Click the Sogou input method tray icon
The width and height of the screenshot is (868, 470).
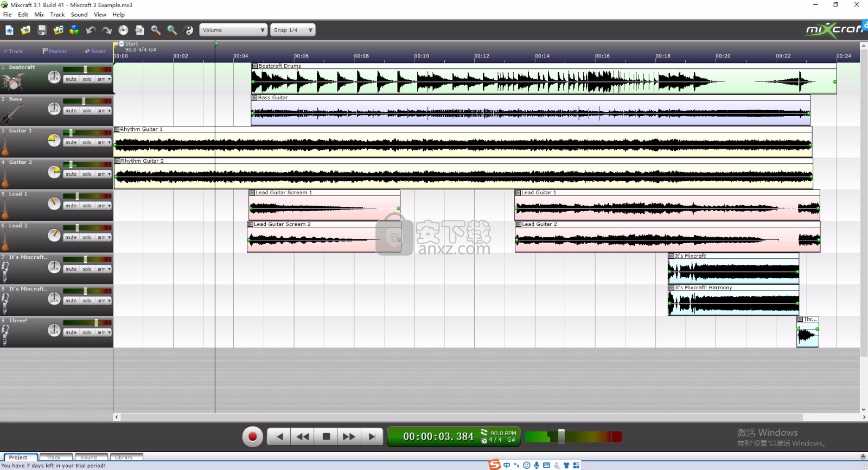click(x=494, y=465)
